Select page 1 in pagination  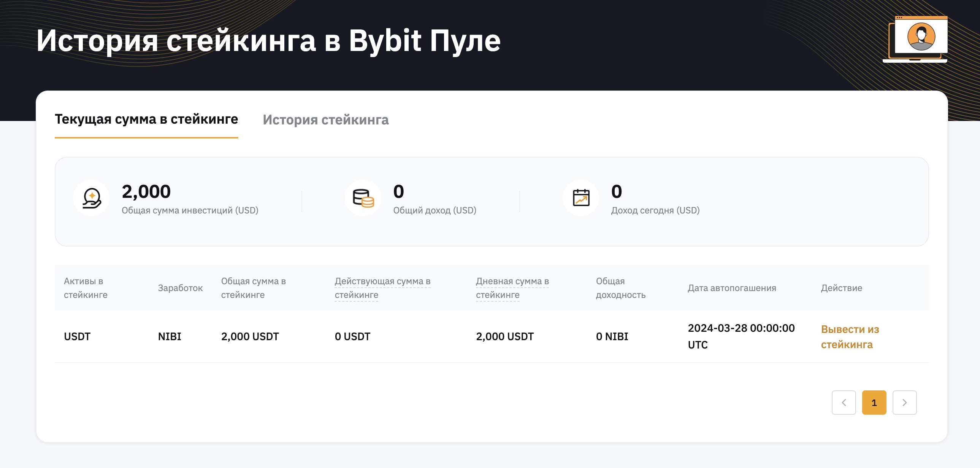[x=874, y=403]
